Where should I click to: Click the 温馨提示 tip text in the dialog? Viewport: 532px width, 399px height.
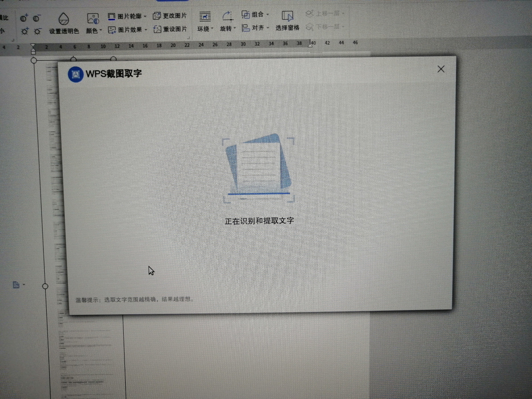135,299
